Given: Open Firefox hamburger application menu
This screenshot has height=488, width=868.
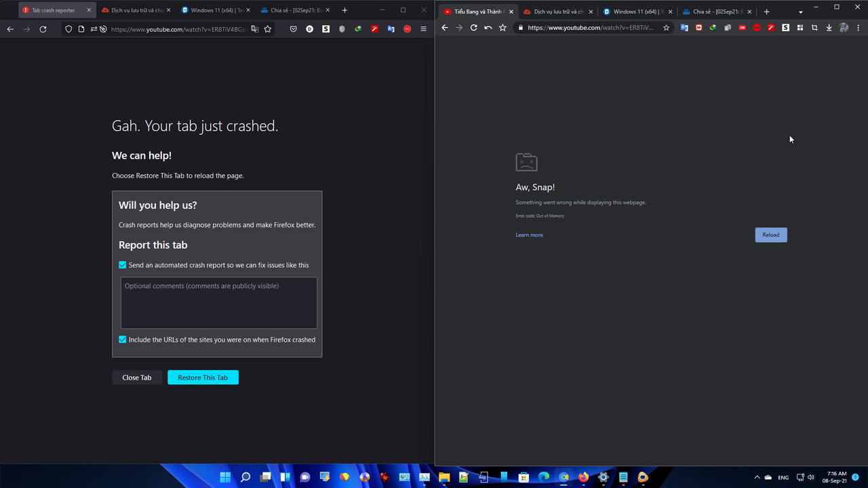Looking at the screenshot, I should 424,29.
